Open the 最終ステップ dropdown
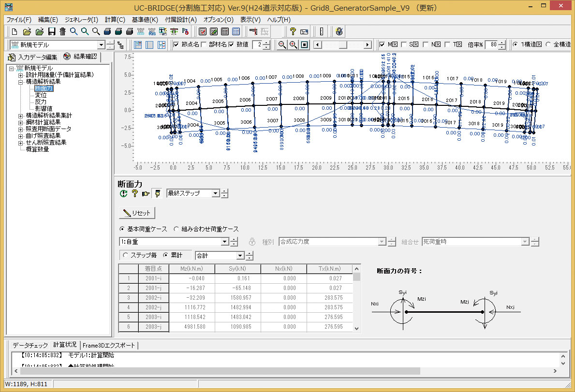This screenshot has height=392, width=575. (215, 193)
